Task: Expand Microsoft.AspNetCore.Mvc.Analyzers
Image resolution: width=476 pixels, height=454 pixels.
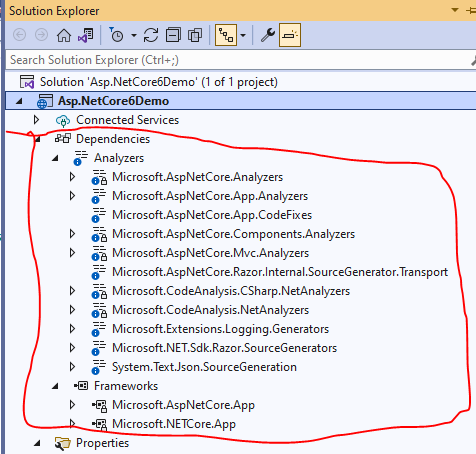Action: (72, 253)
